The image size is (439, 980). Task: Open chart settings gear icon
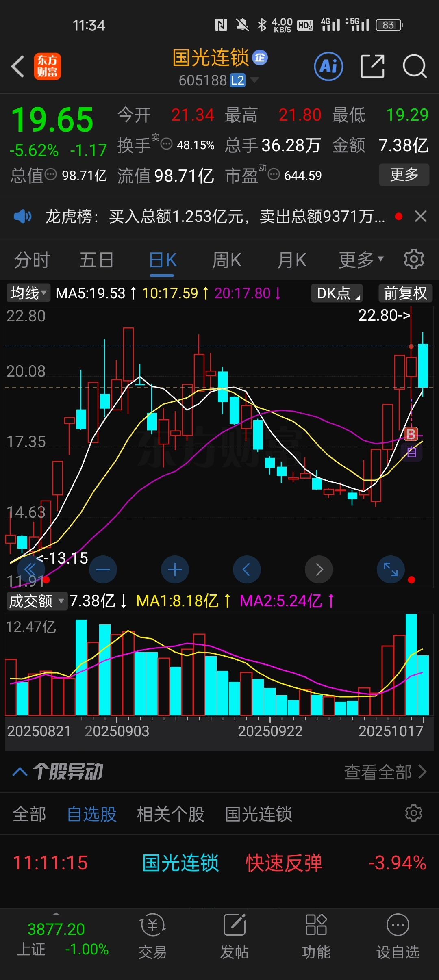click(x=414, y=259)
